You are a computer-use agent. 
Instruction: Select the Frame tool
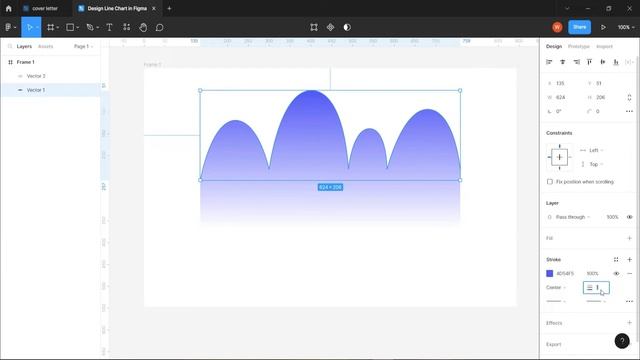point(51,27)
